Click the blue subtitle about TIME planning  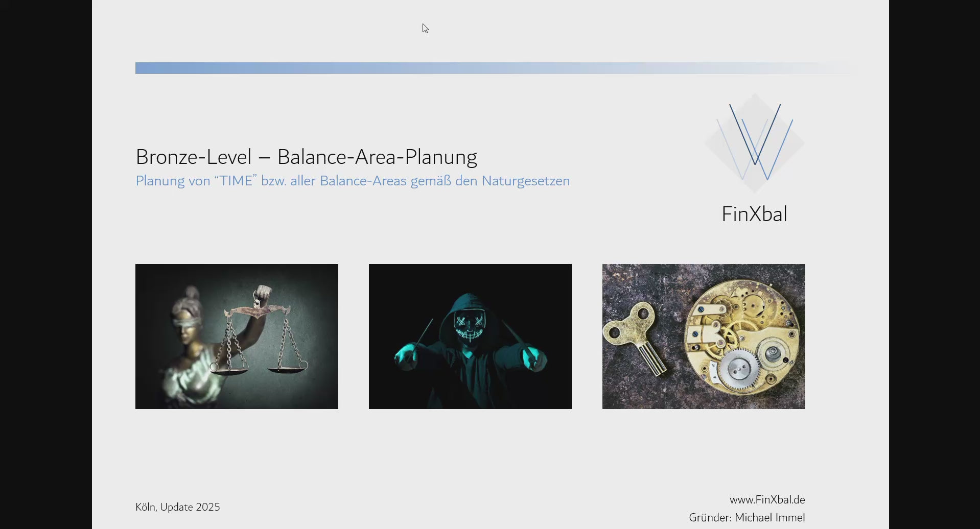tap(352, 181)
